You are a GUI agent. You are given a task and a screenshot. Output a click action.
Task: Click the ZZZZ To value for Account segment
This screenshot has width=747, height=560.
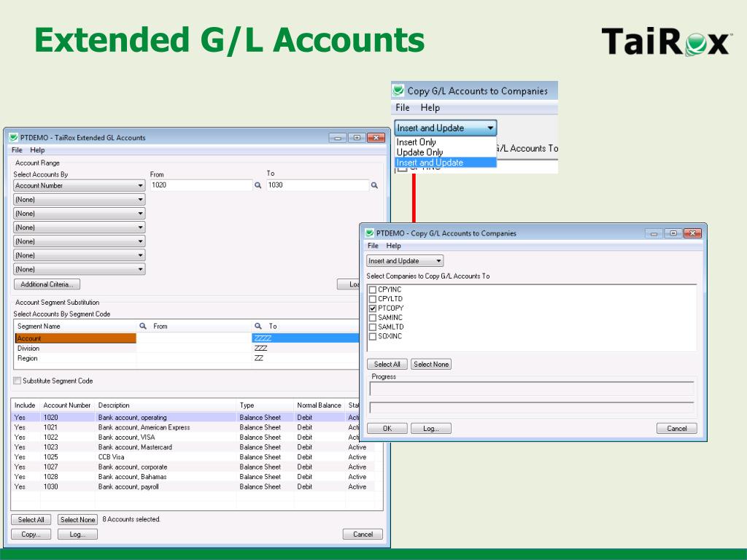tap(306, 338)
